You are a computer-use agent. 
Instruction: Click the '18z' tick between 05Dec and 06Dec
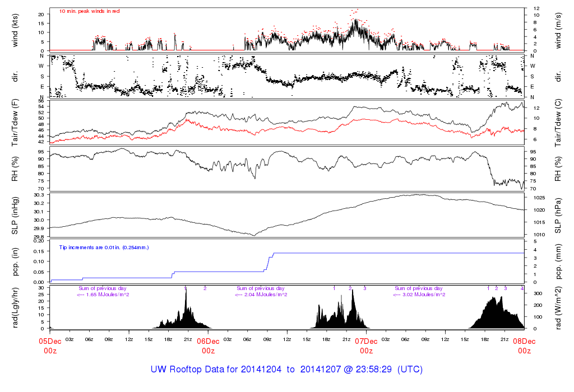168,339
